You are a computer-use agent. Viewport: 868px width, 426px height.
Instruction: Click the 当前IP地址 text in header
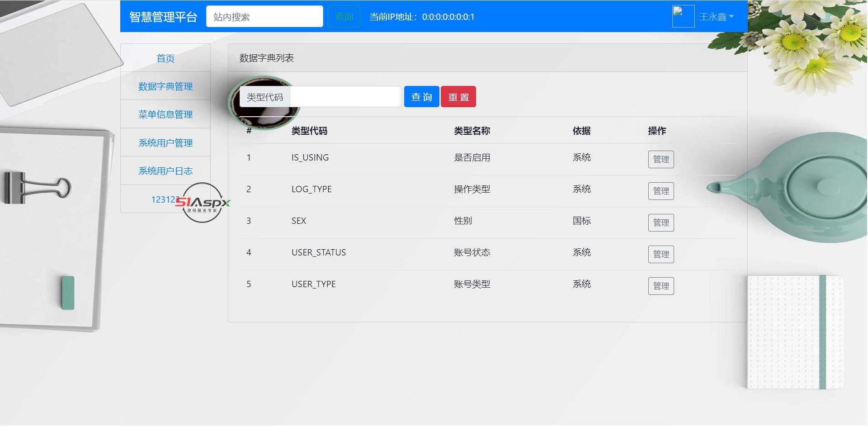(422, 17)
